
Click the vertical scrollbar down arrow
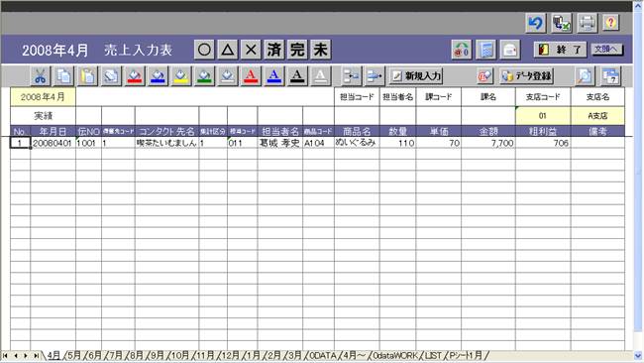tap(638, 356)
